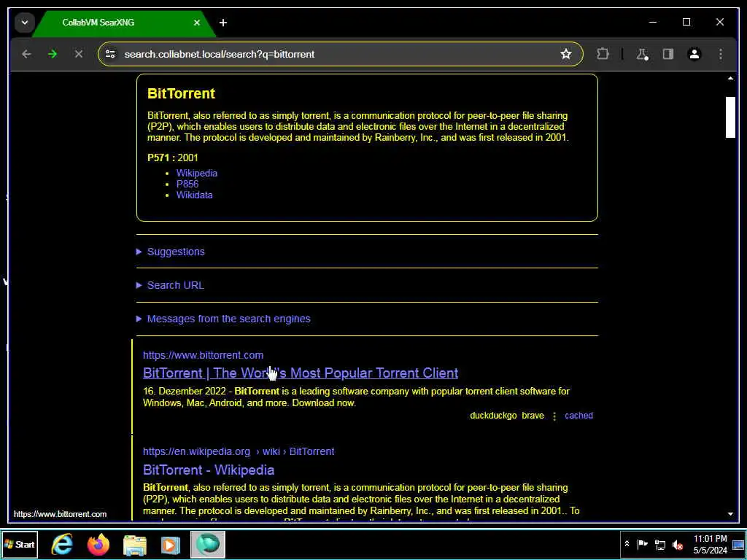Click the brave engine label
This screenshot has width=747, height=560.
(x=533, y=416)
